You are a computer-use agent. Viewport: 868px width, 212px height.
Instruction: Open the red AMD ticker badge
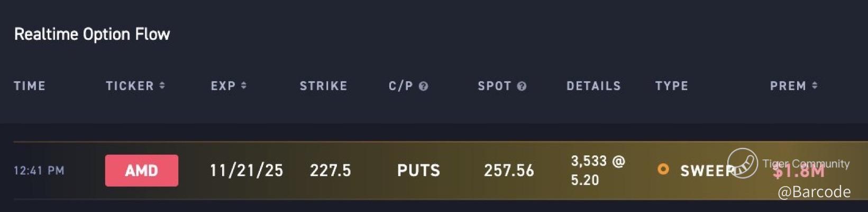(142, 171)
